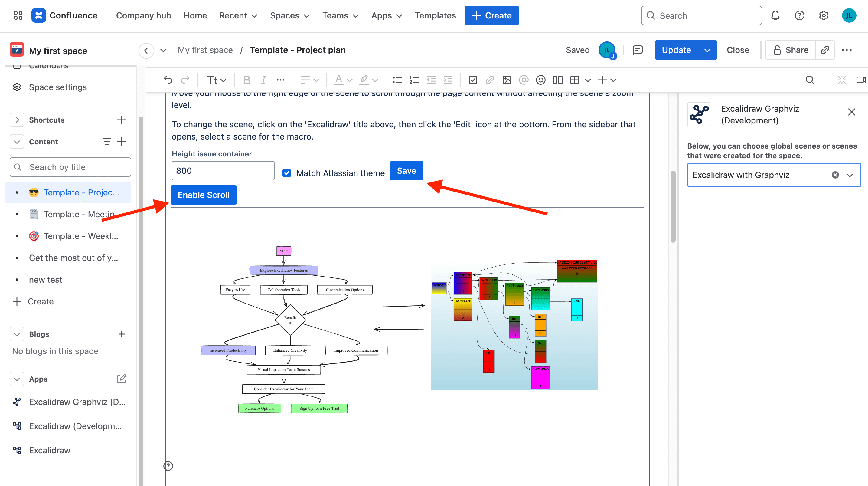Image resolution: width=868 pixels, height=486 pixels.
Task: Open the Recent dropdown
Action: click(x=238, y=15)
